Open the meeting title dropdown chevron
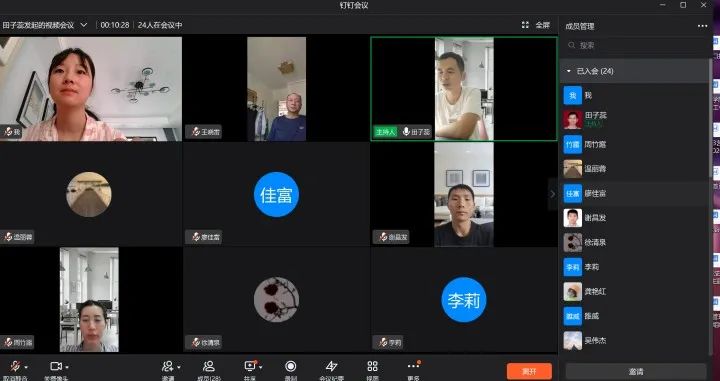Screen dimensions: 720x381 coord(84,25)
